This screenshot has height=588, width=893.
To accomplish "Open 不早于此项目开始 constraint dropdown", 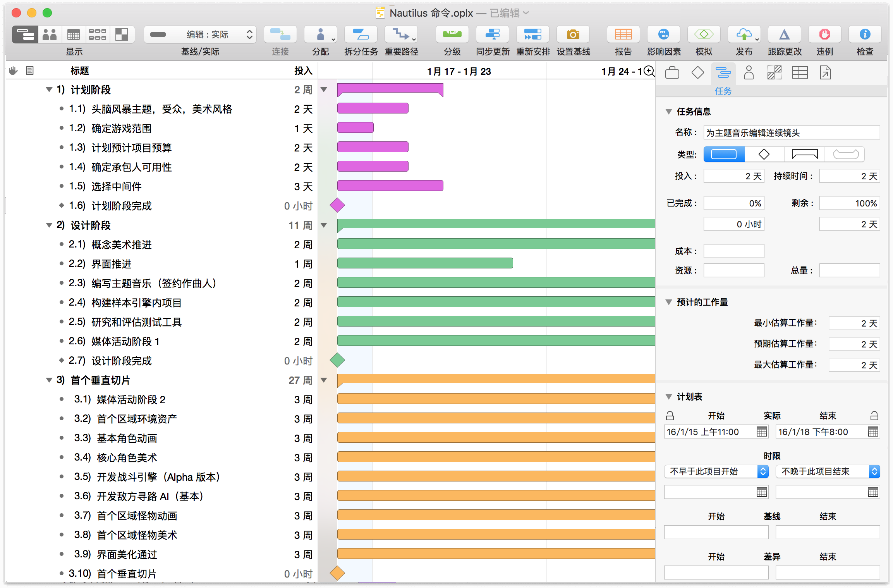I will coord(716,471).
